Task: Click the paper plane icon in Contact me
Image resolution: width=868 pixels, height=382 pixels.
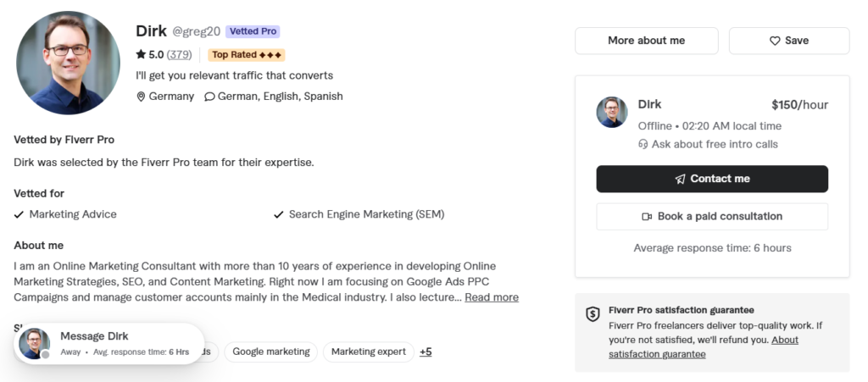Action: [x=681, y=179]
